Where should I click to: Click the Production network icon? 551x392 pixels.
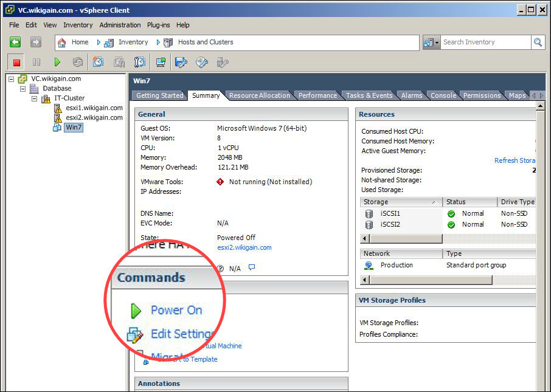coord(369,266)
